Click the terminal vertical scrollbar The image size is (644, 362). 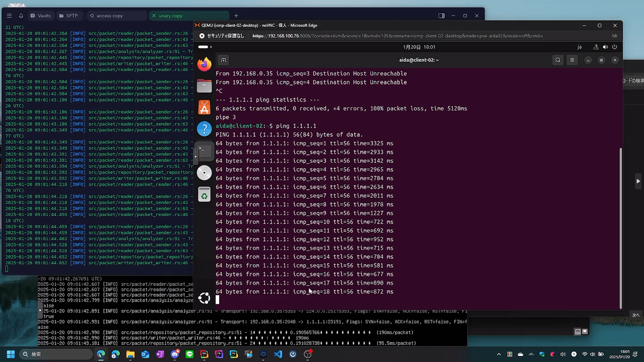(x=621, y=228)
